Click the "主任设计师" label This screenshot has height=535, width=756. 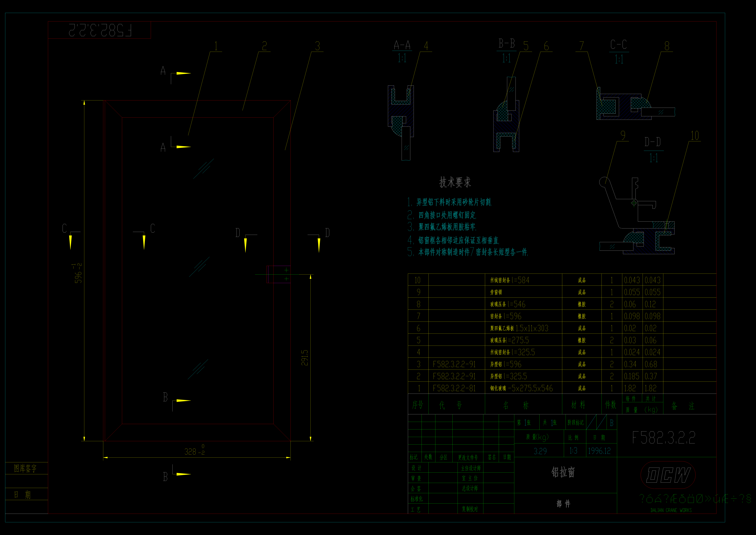[x=471, y=468]
